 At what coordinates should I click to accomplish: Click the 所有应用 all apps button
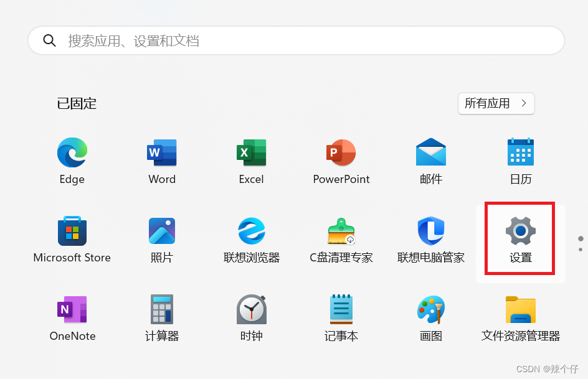pos(496,103)
